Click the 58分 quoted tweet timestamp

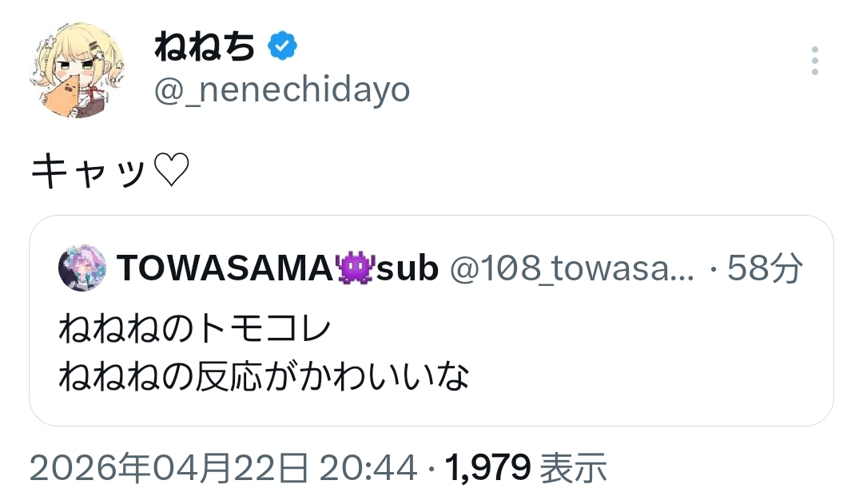point(764,270)
